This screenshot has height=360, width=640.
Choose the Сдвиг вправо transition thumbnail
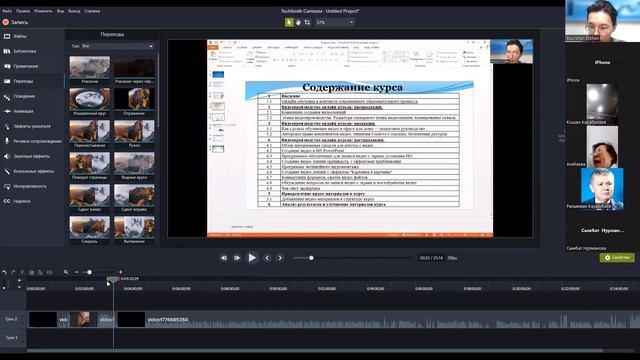click(x=134, y=195)
